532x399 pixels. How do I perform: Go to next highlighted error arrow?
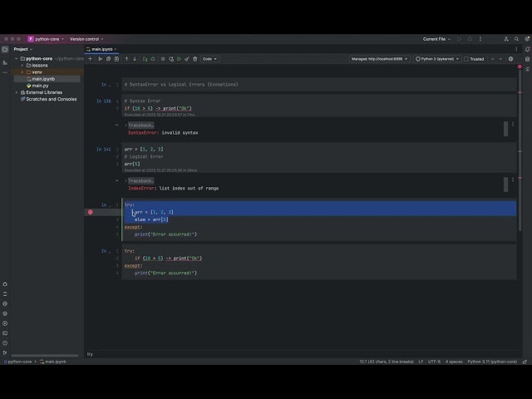click(500, 59)
